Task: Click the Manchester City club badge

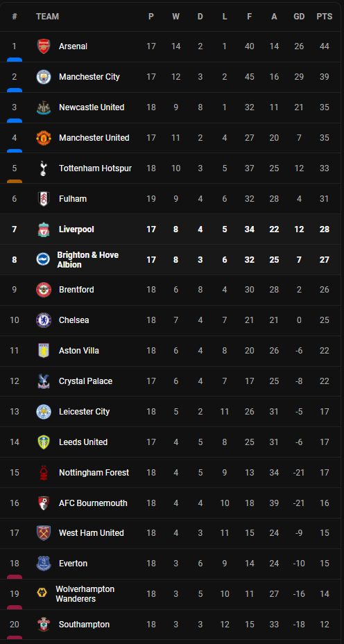Action: tap(43, 77)
